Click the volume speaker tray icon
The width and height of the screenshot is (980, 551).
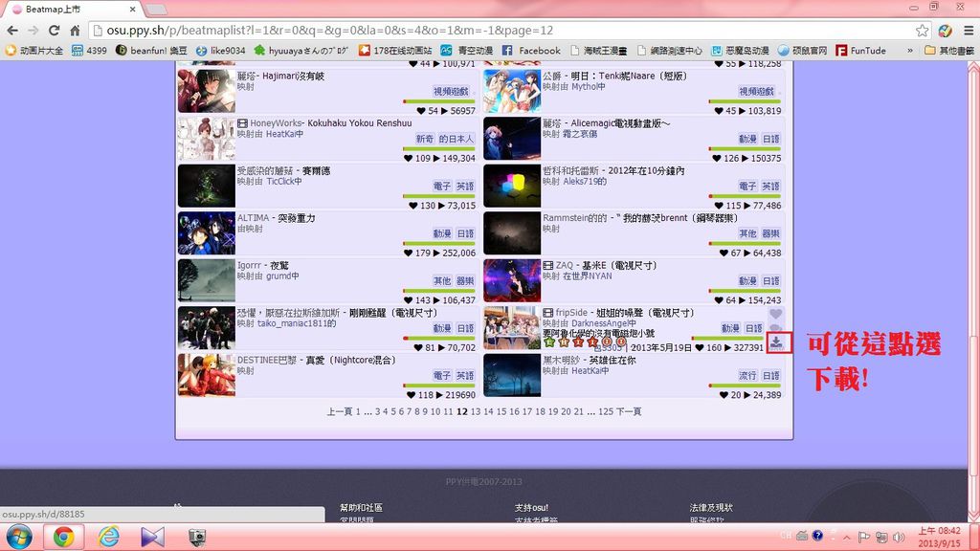899,537
